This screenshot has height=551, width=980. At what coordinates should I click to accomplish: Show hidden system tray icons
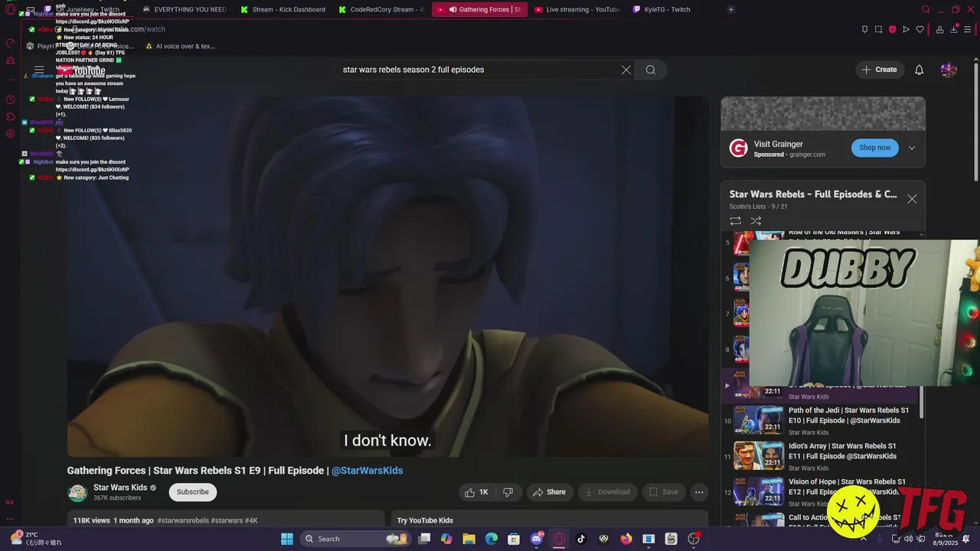864,539
